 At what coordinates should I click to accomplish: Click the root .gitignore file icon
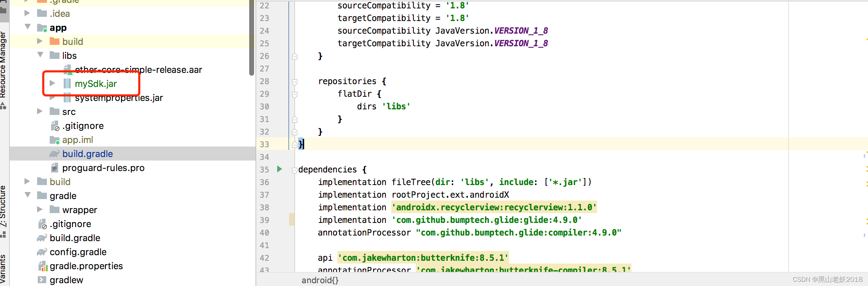pyautogui.click(x=42, y=224)
